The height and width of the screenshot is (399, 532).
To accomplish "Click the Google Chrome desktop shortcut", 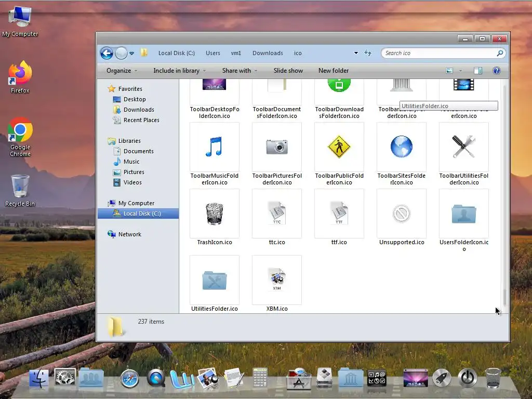I will (20, 137).
